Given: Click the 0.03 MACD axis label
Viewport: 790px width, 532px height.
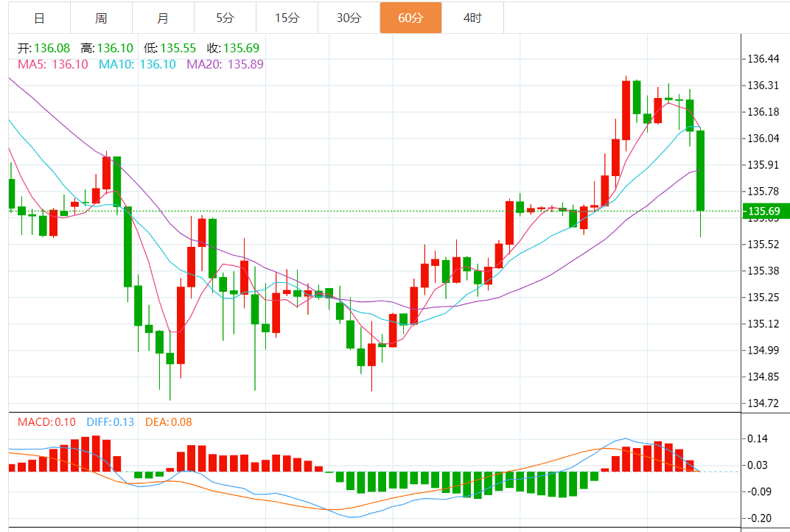Looking at the screenshot, I should pos(758,465).
